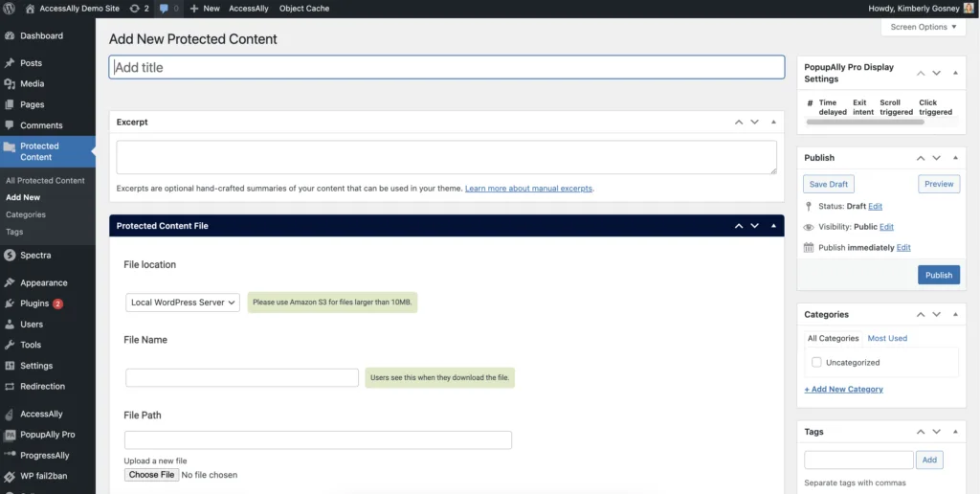Select the Add New submenu item

(23, 197)
